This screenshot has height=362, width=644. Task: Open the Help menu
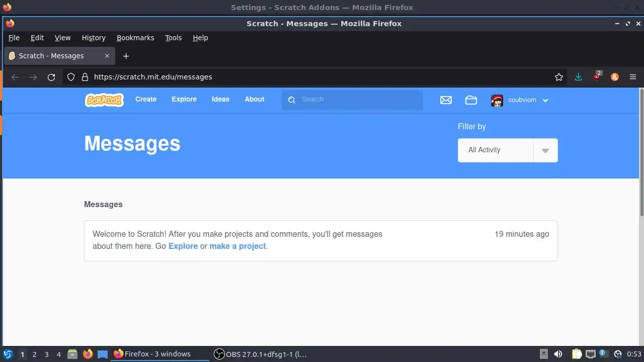tap(200, 38)
